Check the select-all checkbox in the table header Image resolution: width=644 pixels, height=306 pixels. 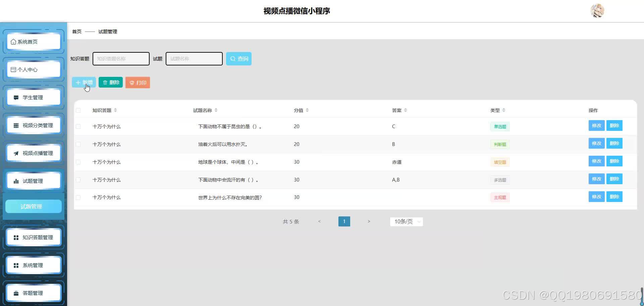(x=78, y=110)
